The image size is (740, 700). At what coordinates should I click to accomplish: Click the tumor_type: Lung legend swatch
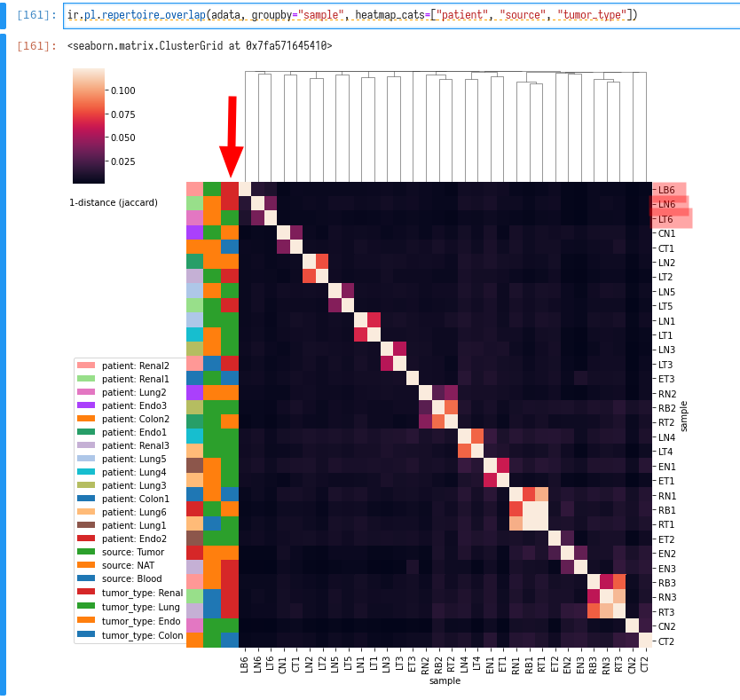click(x=85, y=606)
